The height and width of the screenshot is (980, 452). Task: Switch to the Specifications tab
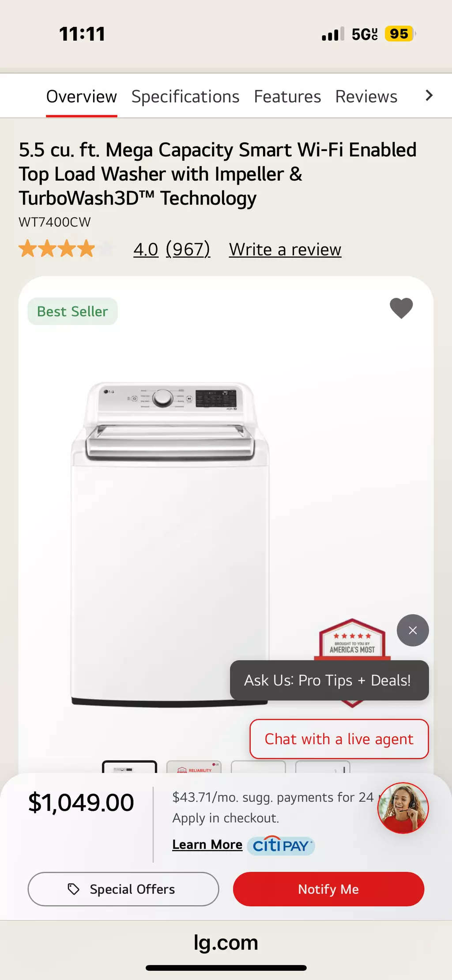click(185, 96)
